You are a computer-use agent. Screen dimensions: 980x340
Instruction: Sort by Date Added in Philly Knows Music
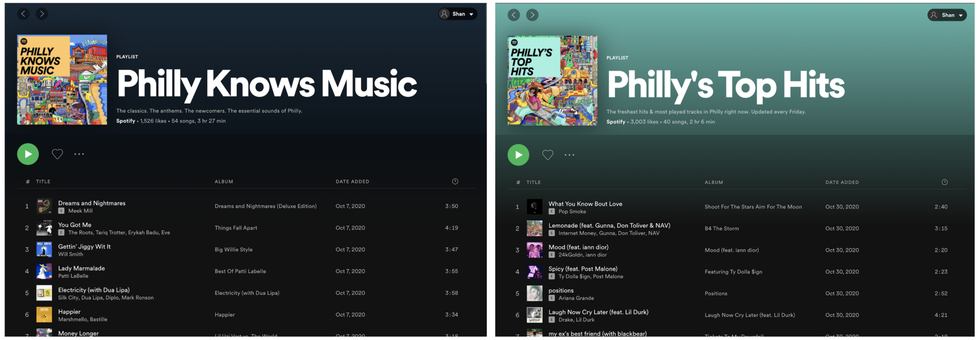click(352, 182)
